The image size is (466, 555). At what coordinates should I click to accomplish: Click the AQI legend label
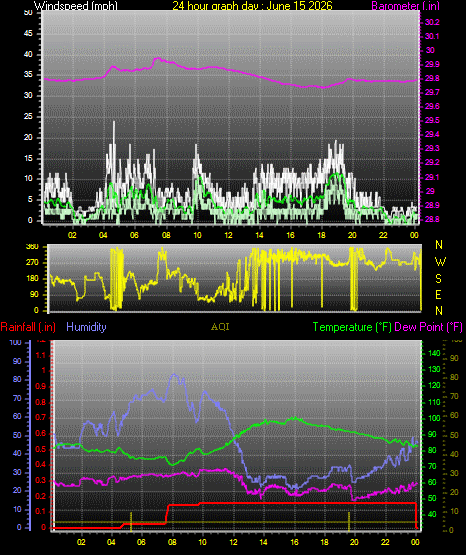(x=220, y=327)
